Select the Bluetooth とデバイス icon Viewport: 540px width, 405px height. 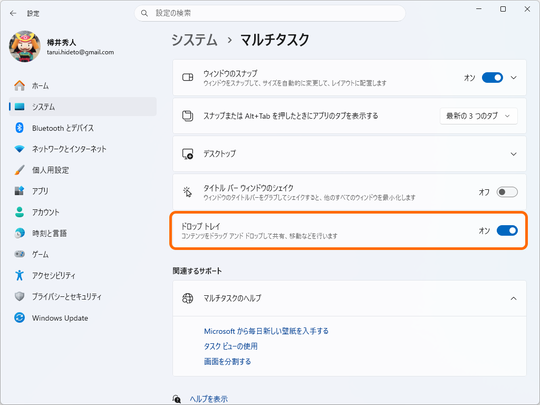(20, 128)
